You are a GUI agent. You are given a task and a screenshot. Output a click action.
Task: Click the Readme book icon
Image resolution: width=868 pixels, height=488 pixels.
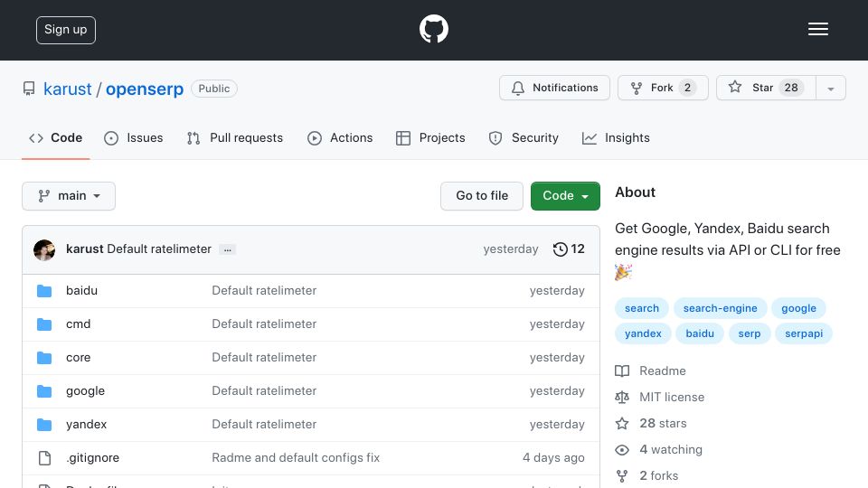[x=622, y=371]
